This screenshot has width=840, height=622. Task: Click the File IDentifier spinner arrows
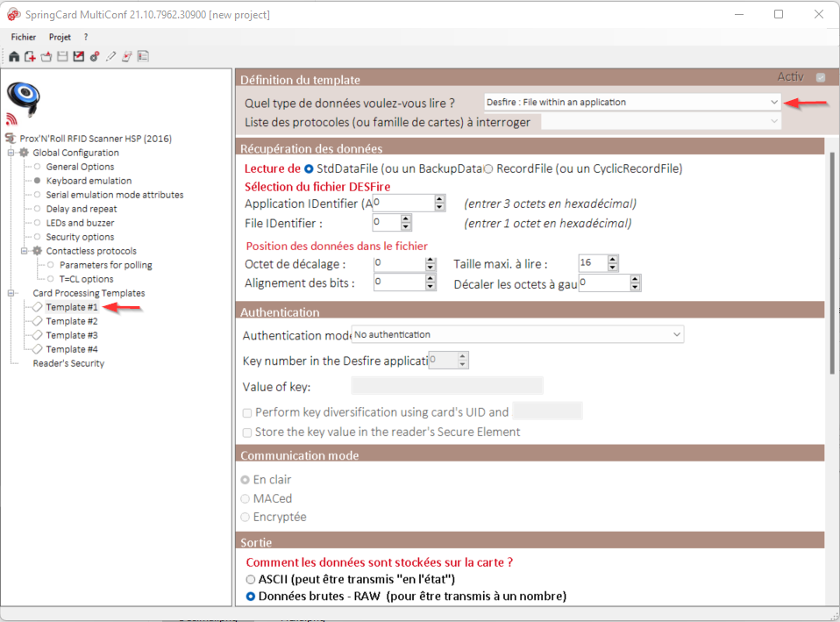[x=406, y=222]
